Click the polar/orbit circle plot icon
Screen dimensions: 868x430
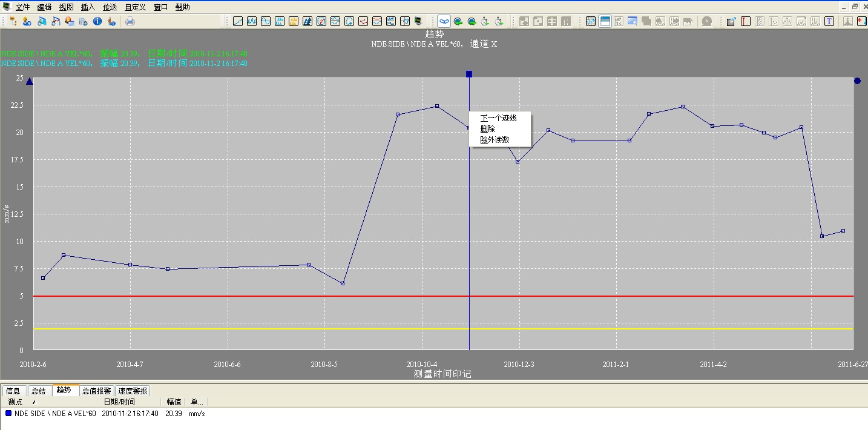321,21
